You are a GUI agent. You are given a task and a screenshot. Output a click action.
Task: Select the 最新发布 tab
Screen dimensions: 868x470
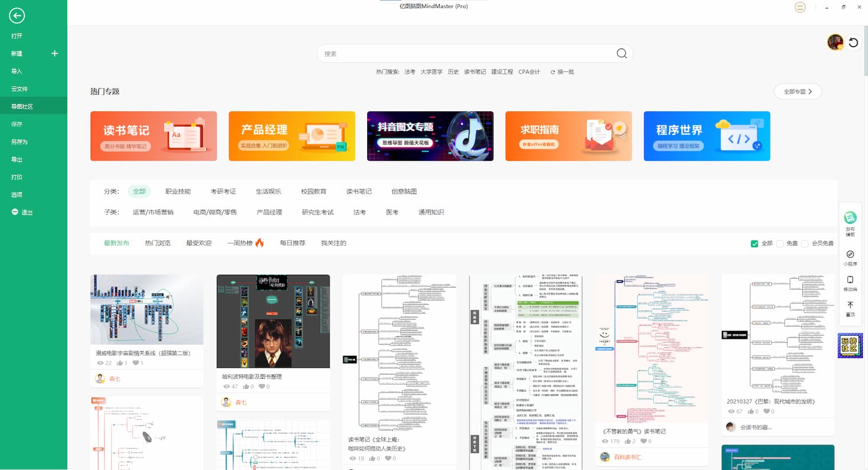(x=116, y=243)
